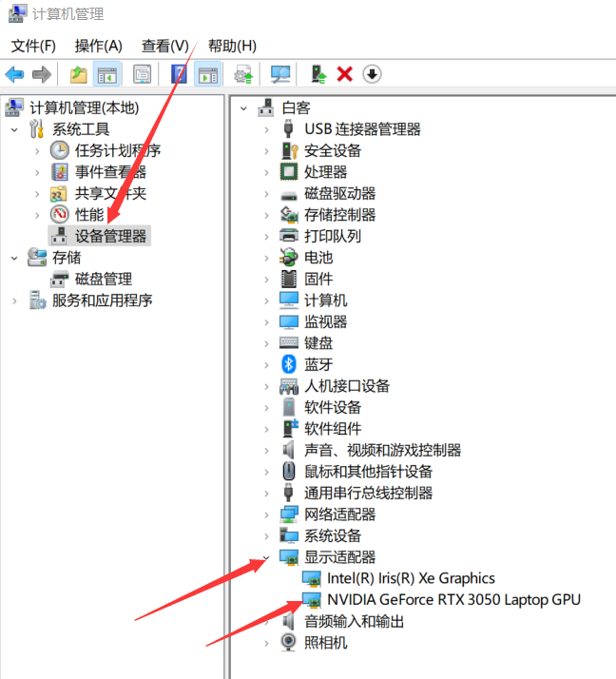Open the 查看(V) menu
This screenshot has height=679, width=616.
164,46
